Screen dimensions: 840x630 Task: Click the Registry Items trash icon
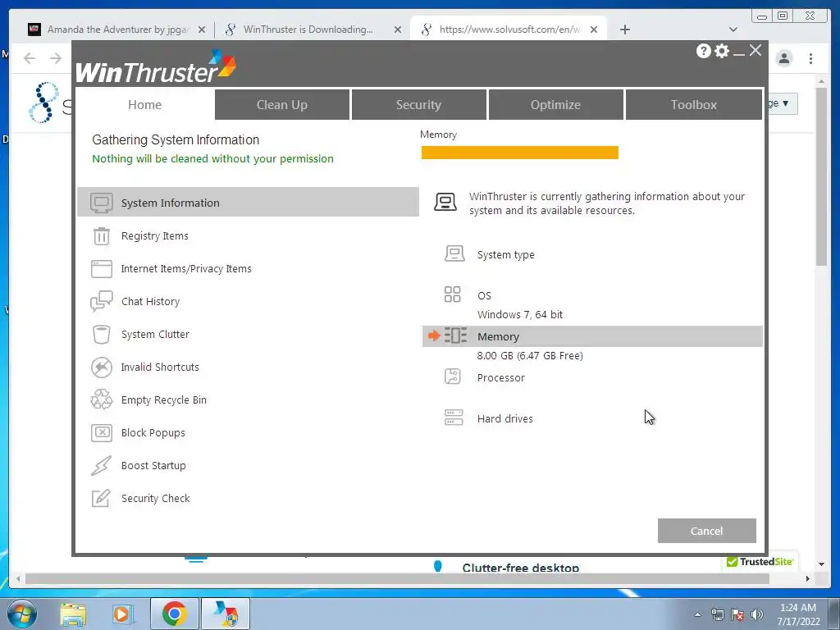[x=101, y=236]
